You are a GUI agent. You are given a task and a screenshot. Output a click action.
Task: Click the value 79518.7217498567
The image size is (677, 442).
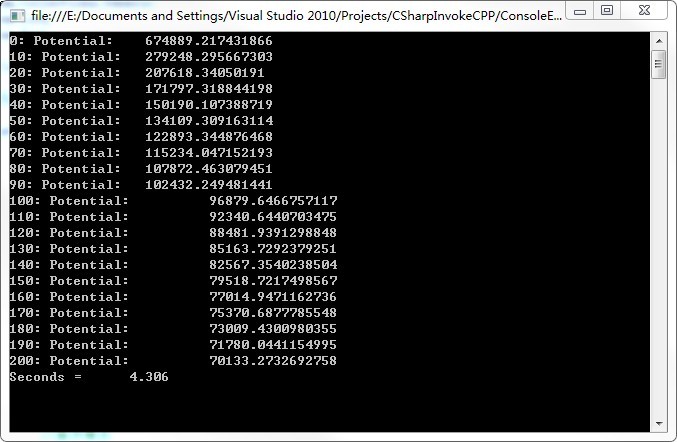tap(273, 280)
